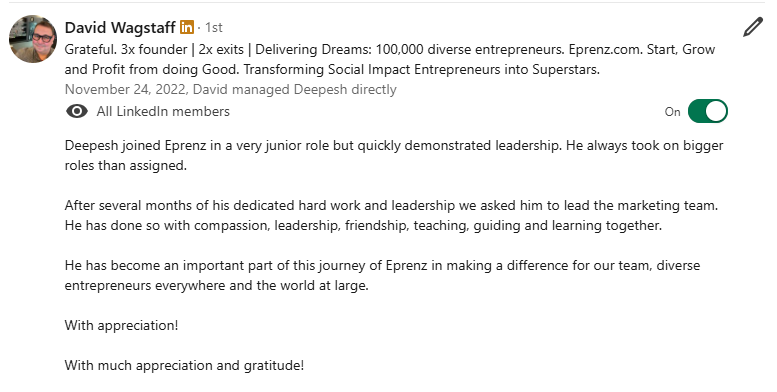Click the sentence "He has done so with compassion"
Screen dimensions: 777x392
click(x=363, y=225)
